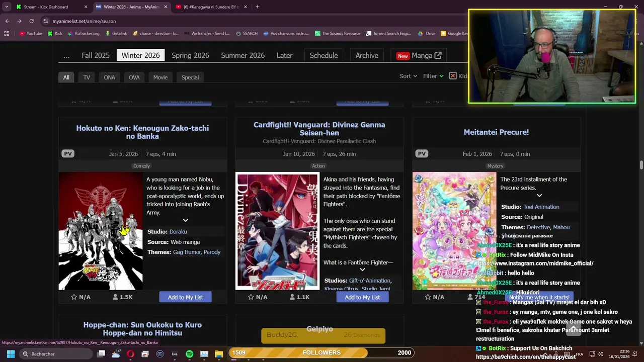This screenshot has height=362, width=644.
Task: Open Spotify from the taskbar
Action: pos(189,354)
